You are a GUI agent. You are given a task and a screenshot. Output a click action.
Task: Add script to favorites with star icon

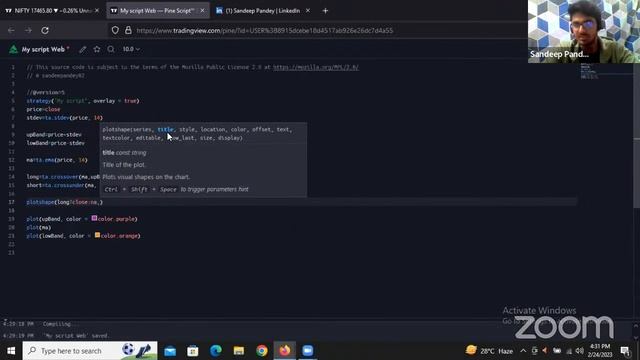[x=97, y=49]
